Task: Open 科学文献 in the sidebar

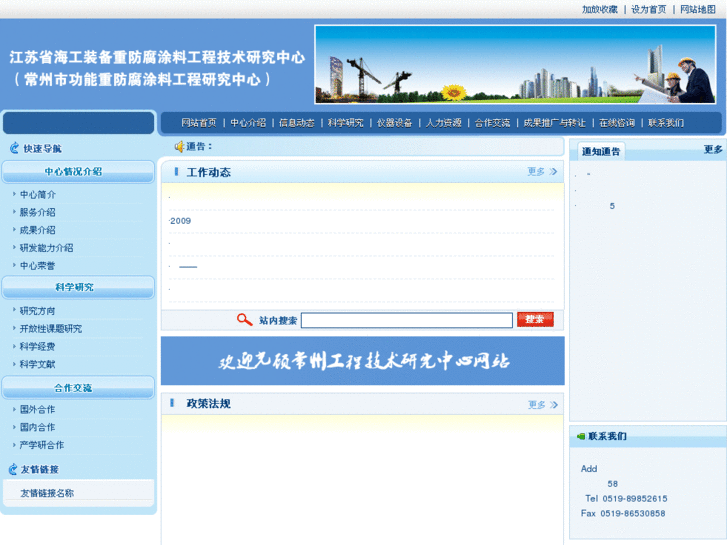Action: click(38, 364)
